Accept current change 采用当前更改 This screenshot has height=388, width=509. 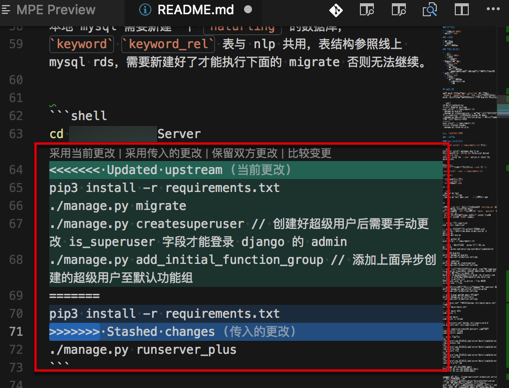click(82, 153)
